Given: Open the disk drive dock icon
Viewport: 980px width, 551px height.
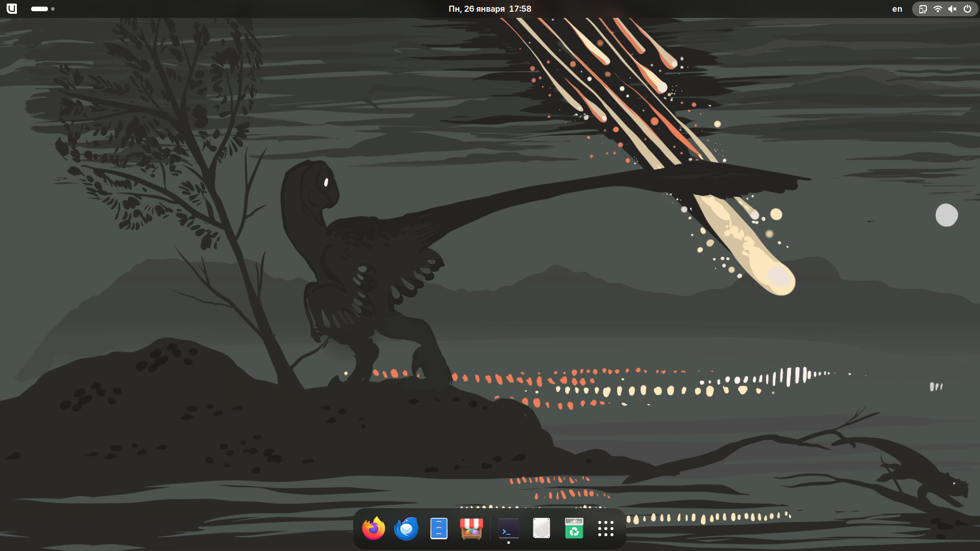Looking at the screenshot, I should pyautogui.click(x=541, y=529).
